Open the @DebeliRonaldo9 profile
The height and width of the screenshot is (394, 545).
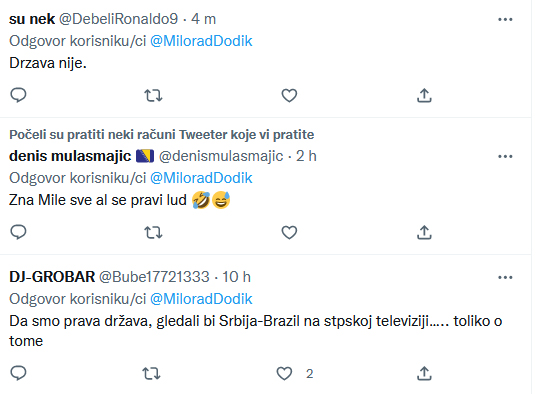[119, 19]
